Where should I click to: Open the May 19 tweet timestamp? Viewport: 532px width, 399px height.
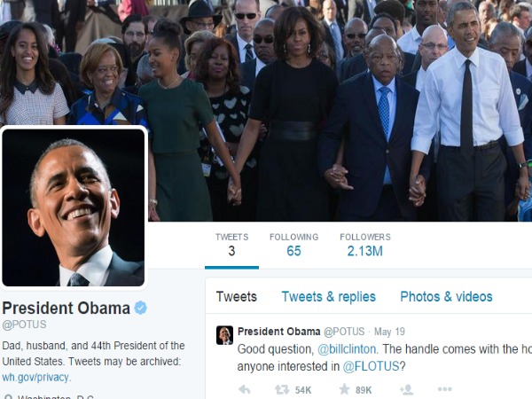point(389,332)
